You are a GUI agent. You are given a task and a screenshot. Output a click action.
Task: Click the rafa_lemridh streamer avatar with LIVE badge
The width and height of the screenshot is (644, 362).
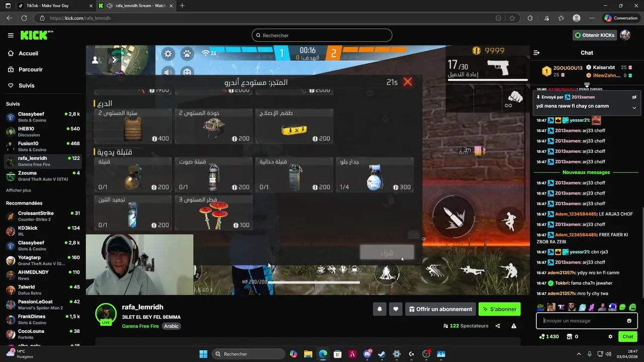click(106, 314)
